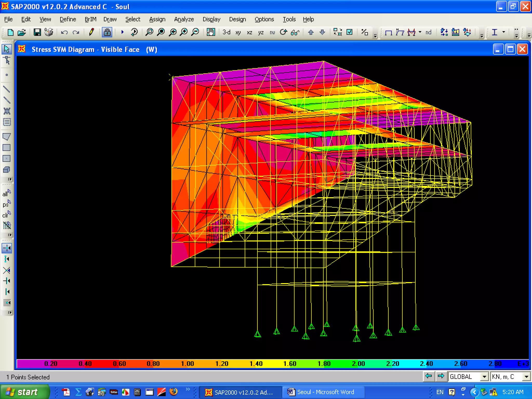
Task: Click the Save model toolbar icon
Action: [x=37, y=32]
